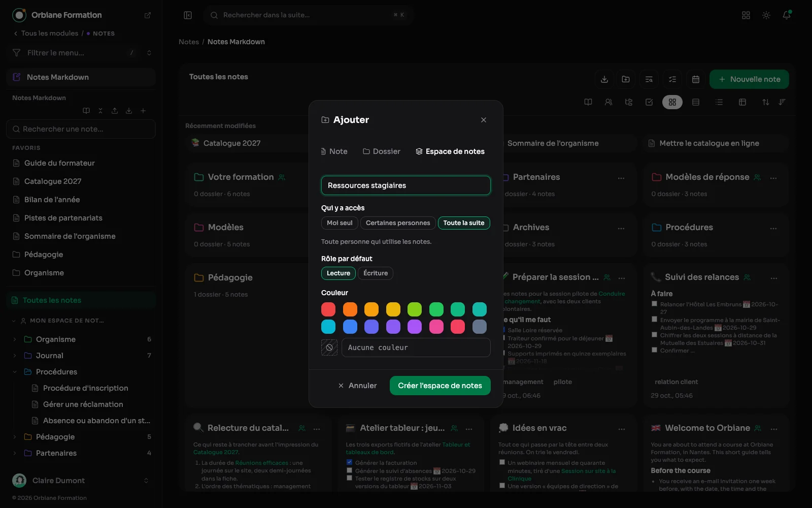Screen dimensions: 812x508
Task: Set default role to Lecture
Action: [339, 273]
